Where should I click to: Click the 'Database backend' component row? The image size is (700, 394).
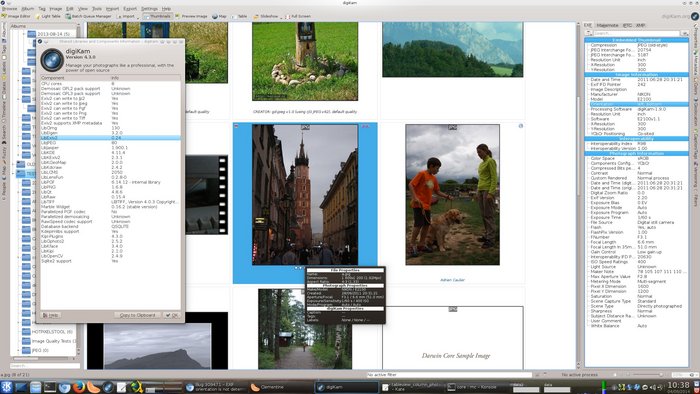110,226
